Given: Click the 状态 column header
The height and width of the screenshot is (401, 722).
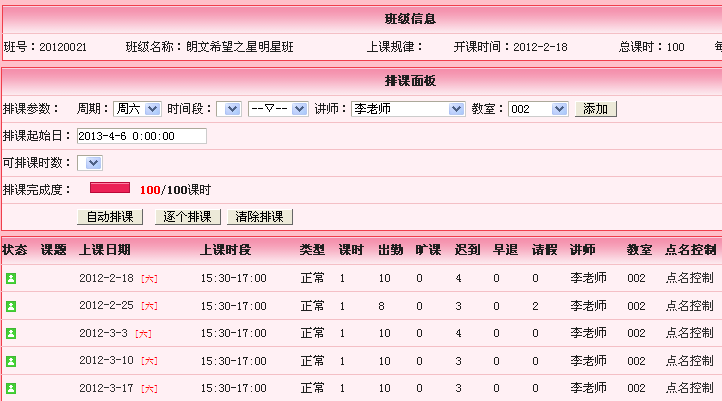Looking at the screenshot, I should pyautogui.click(x=15, y=250).
